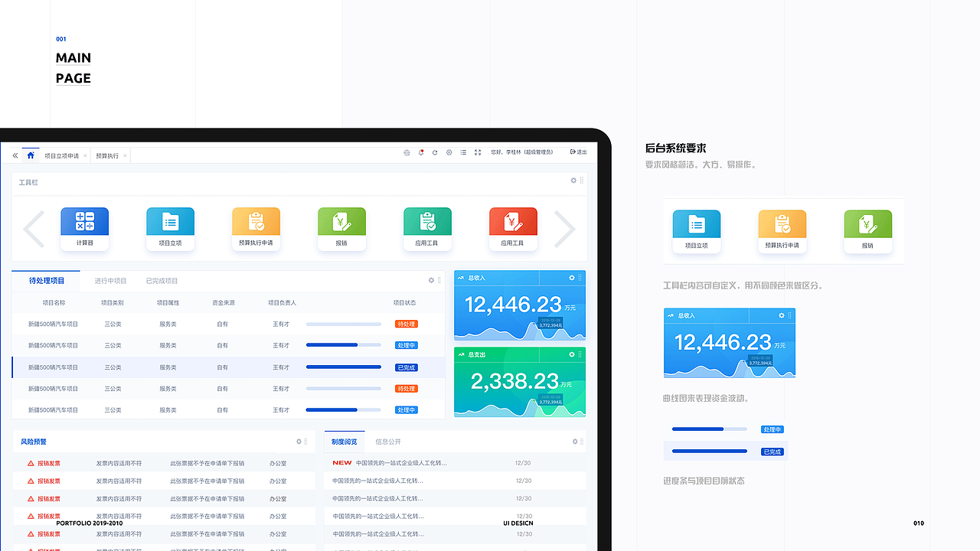Open gear settings of the project list panel
Viewport: 980px width, 551px height.
[x=431, y=281]
